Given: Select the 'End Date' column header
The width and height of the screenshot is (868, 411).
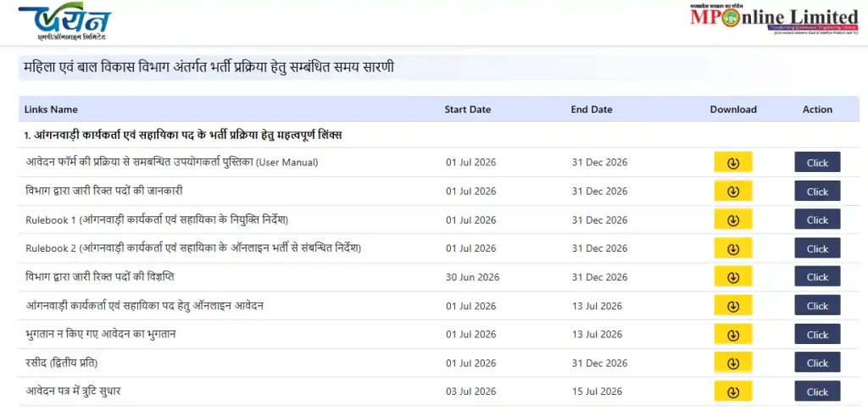Looking at the screenshot, I should click(592, 109).
